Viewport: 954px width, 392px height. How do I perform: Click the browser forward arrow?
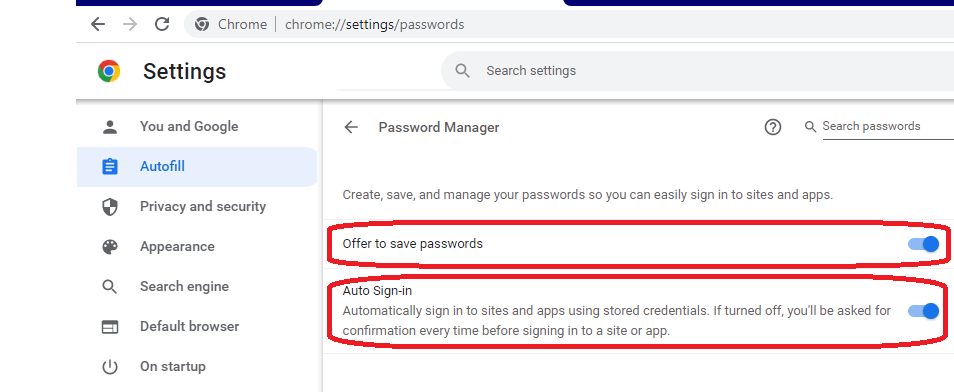tap(130, 24)
